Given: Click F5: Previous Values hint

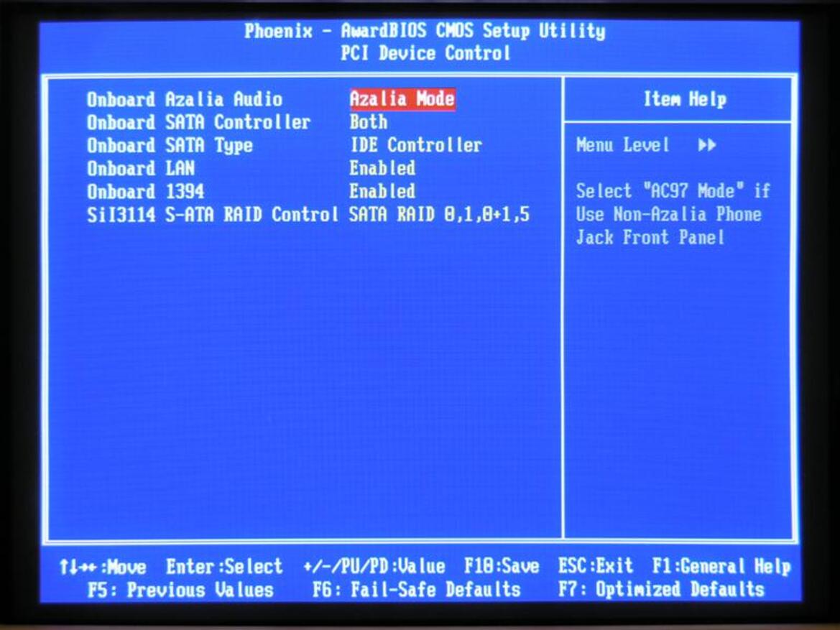Looking at the screenshot, I should (x=180, y=590).
